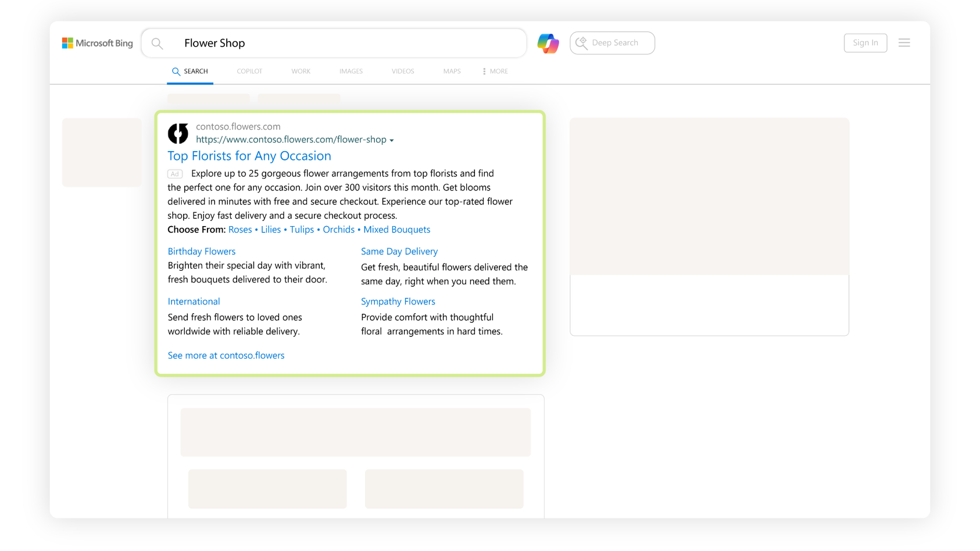980x551 pixels.
Task: Click See more at contoso.flowers
Action: [226, 355]
